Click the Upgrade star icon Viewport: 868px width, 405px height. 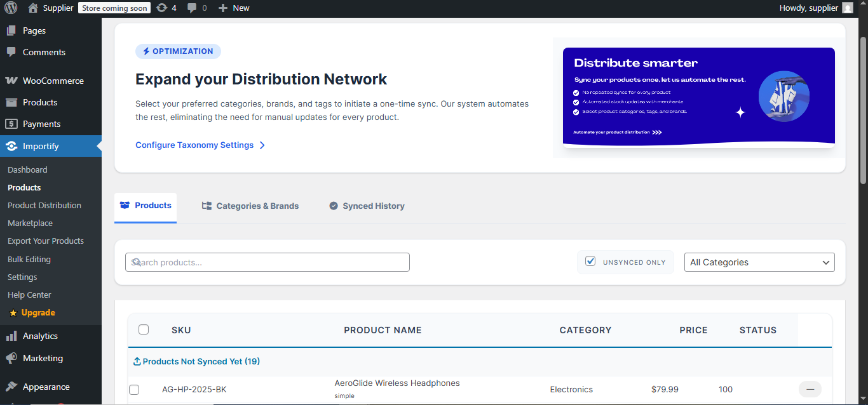click(13, 313)
